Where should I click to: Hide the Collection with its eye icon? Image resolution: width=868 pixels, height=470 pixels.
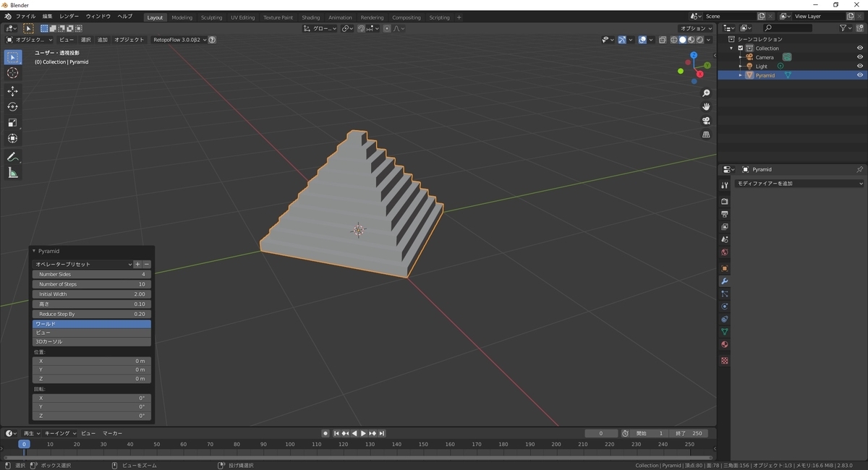click(x=860, y=48)
